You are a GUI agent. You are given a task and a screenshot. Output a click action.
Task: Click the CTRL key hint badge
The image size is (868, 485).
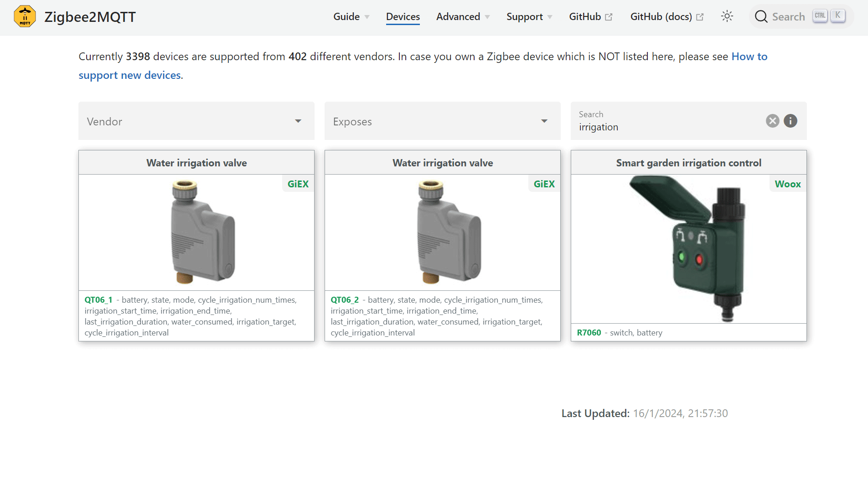[820, 16]
